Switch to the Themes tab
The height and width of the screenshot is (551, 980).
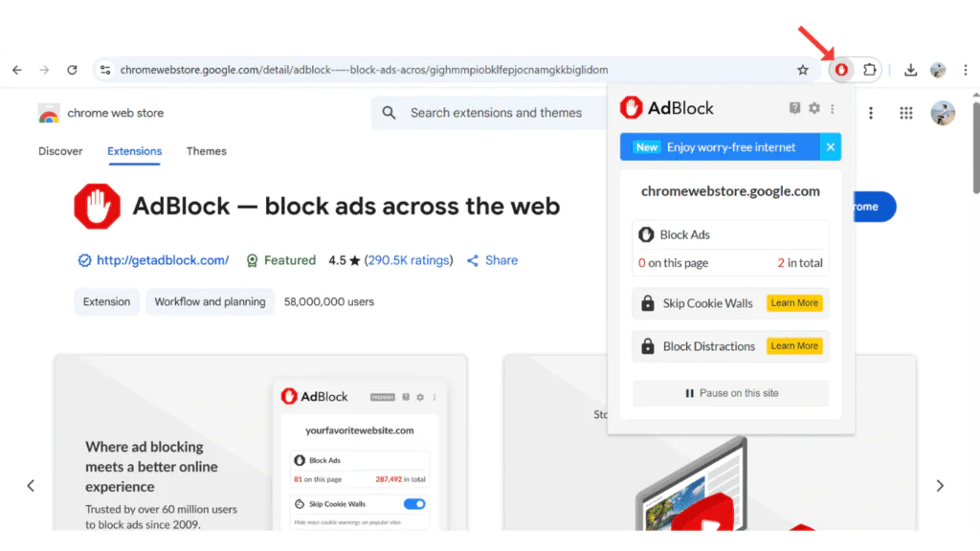(x=207, y=151)
